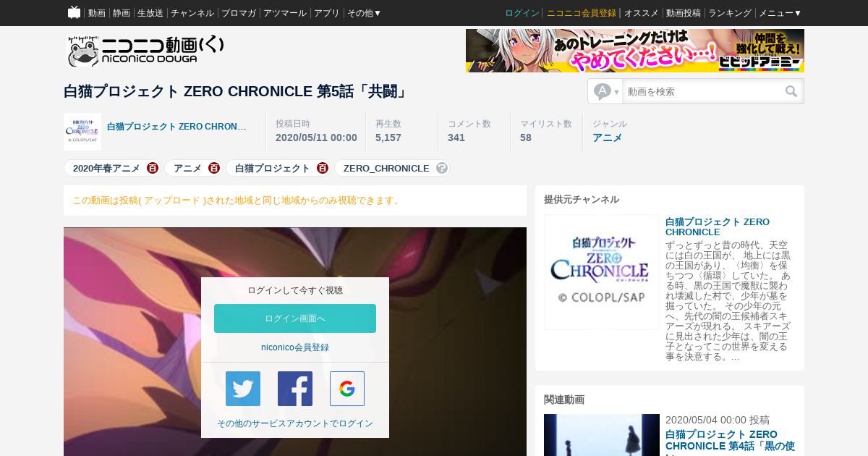This screenshot has width=868, height=456.
Task: Click the ログイン link in top bar
Action: tap(522, 13)
